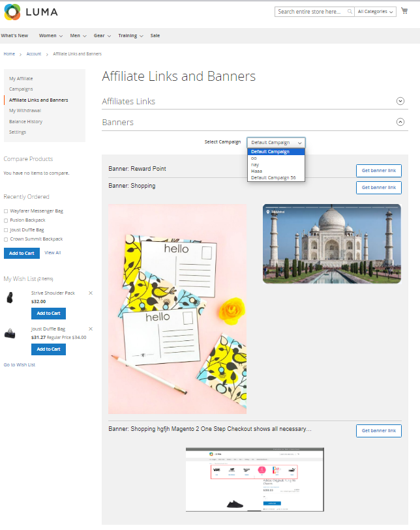
Task: Remove Strive Shoulder Pack from wish list
Action: click(91, 293)
